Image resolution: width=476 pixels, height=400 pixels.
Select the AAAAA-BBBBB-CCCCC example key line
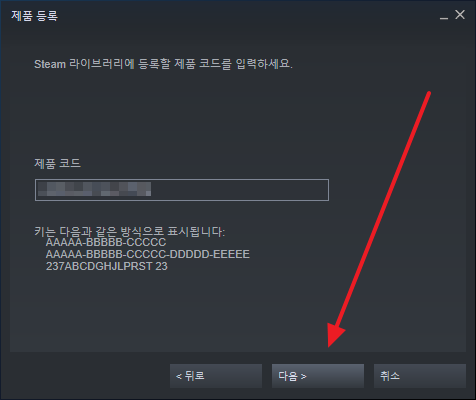(x=106, y=242)
